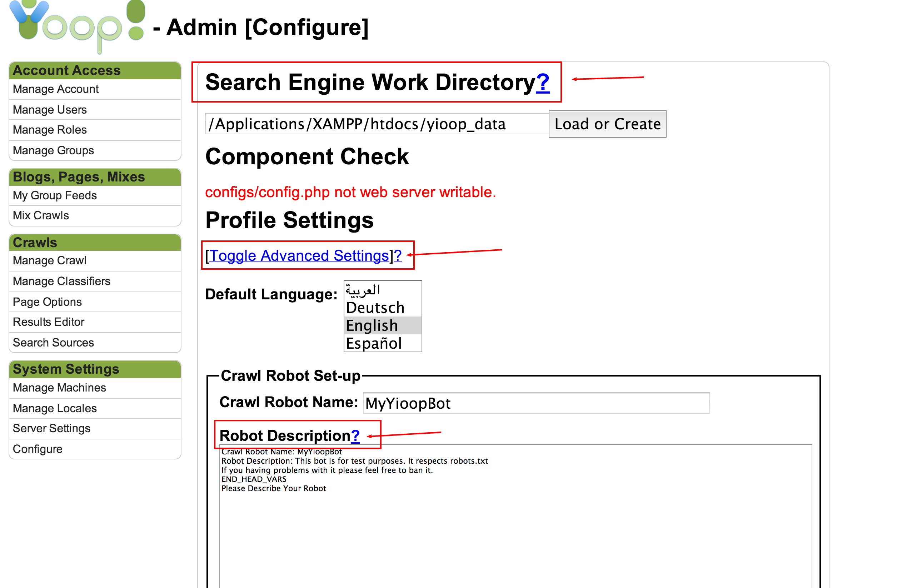
Task: Choose Español as default language
Action: pyautogui.click(x=383, y=343)
